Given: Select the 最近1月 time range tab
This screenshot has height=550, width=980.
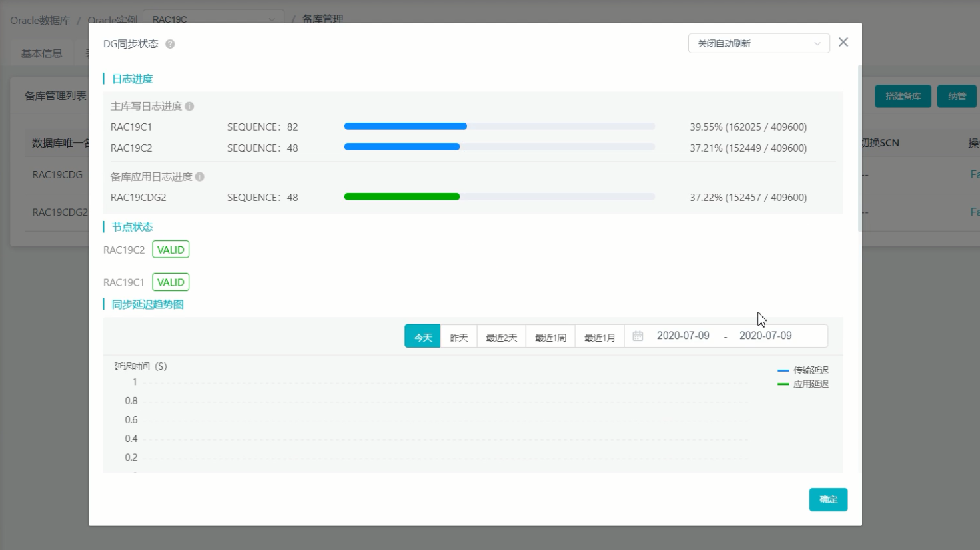Looking at the screenshot, I should 600,336.
